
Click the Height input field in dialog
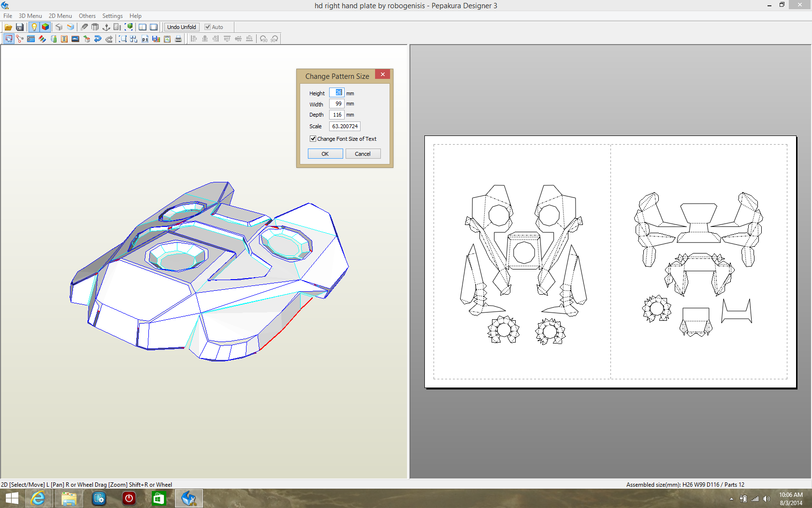tap(337, 93)
